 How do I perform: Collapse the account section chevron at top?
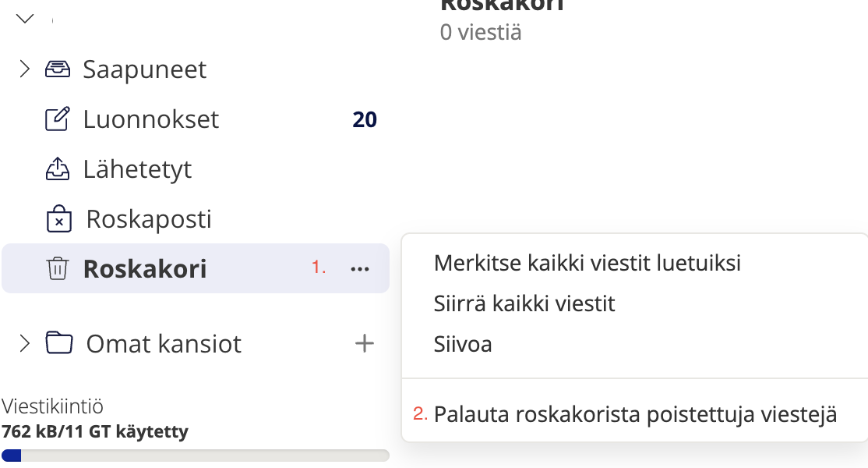[25, 18]
